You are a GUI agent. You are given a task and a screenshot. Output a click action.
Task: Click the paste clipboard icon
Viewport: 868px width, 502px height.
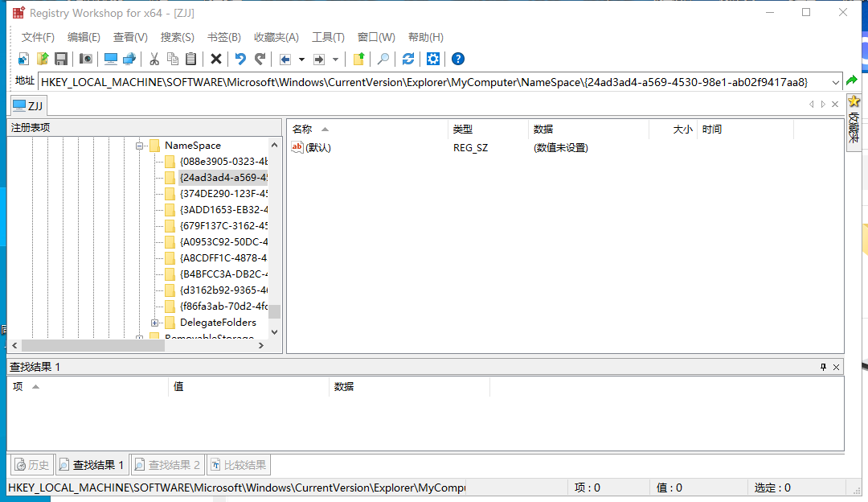(191, 59)
